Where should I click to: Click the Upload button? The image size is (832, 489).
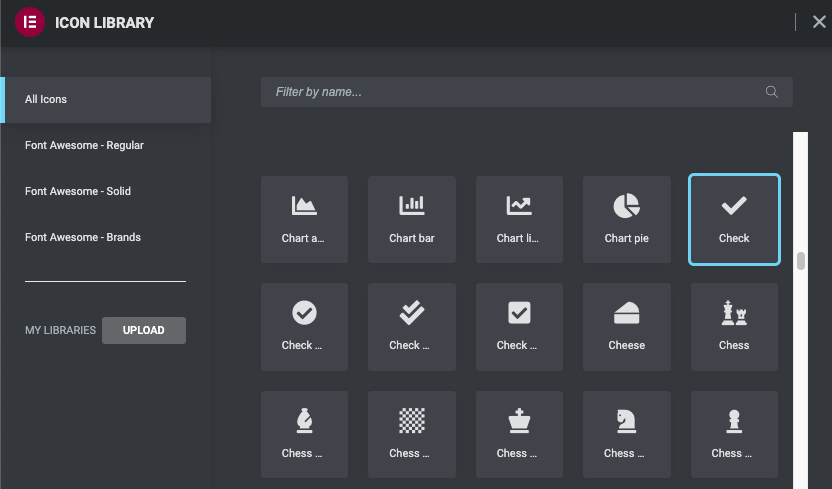144,330
